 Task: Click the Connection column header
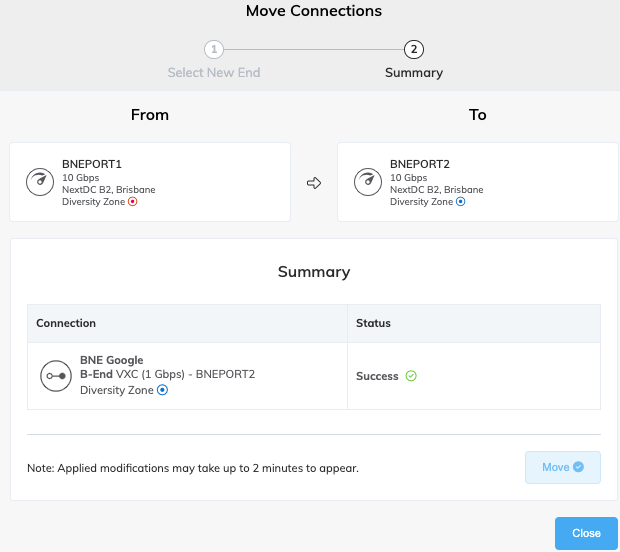(66, 324)
